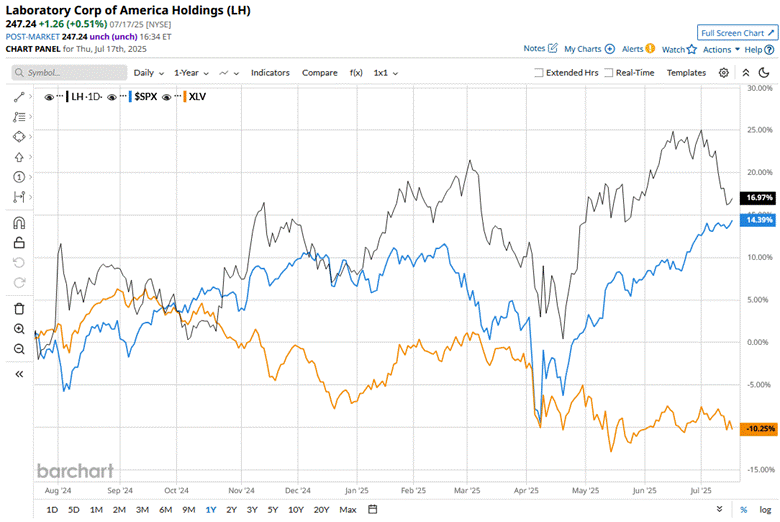Open the custom date range calendar icon

point(373,509)
